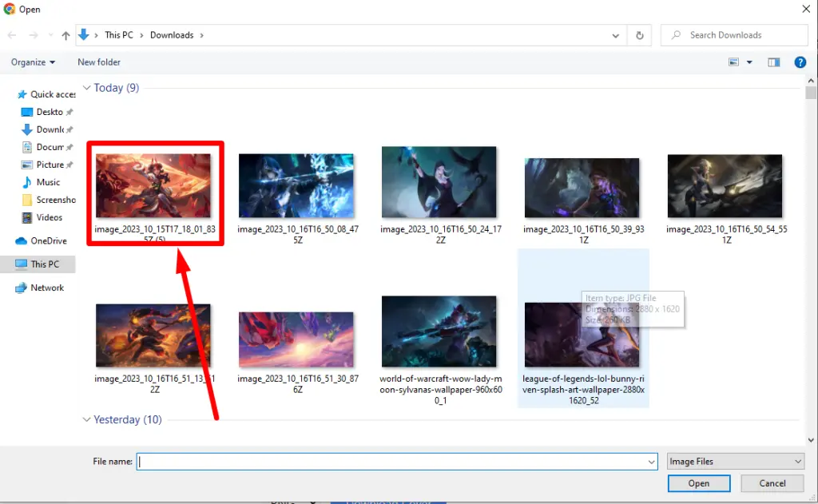Select Downloads in the address breadcrumb

click(x=172, y=35)
